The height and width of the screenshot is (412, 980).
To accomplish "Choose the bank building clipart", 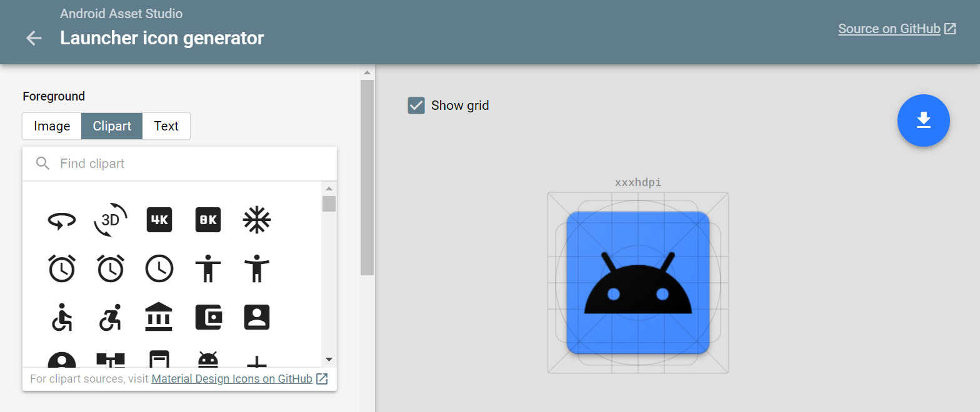I will tap(159, 317).
